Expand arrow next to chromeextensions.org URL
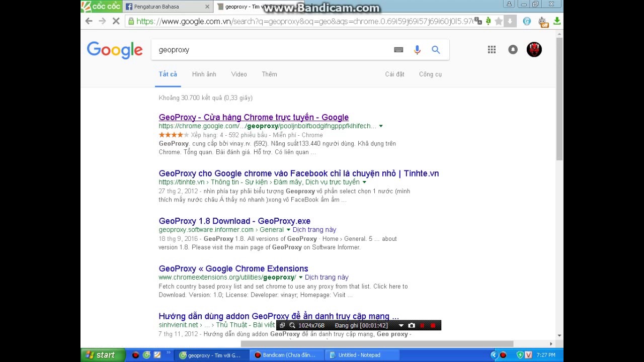 pyautogui.click(x=300, y=278)
